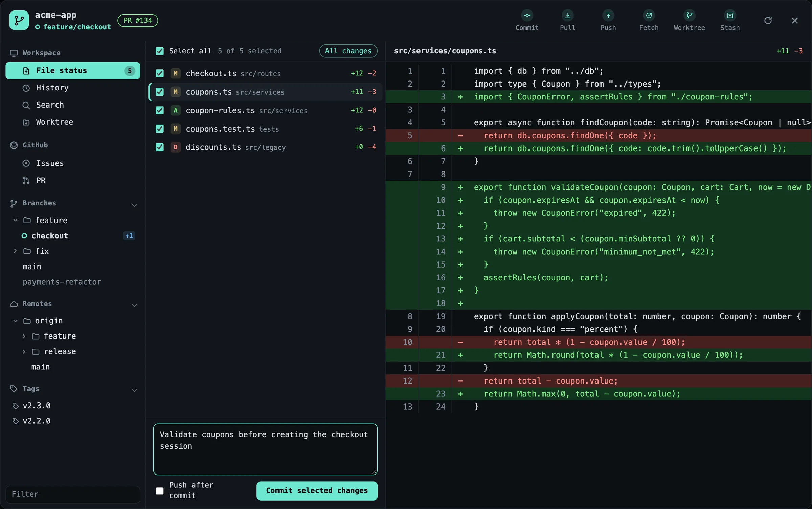812x509 pixels.
Task: Click the ↑1 ahead badge on checkout
Action: tap(129, 236)
